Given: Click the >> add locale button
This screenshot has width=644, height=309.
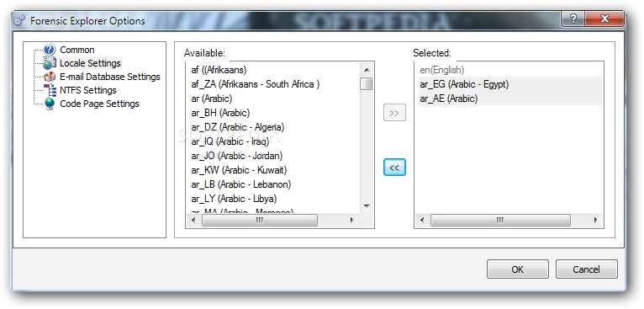Looking at the screenshot, I should (394, 113).
